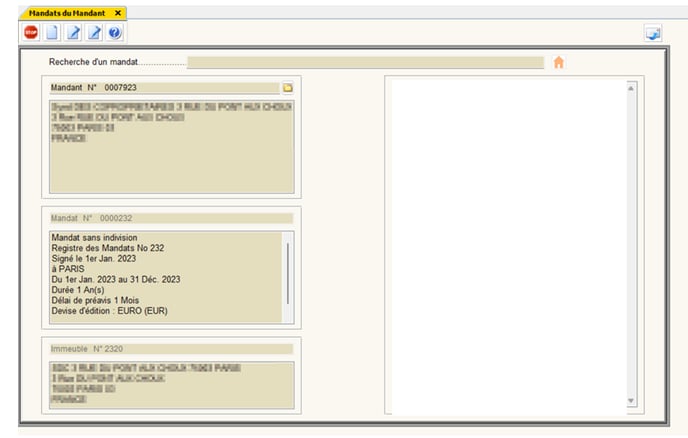Open the folder icon next to Mandant N°
This screenshot has width=688, height=438.
pos(287,88)
